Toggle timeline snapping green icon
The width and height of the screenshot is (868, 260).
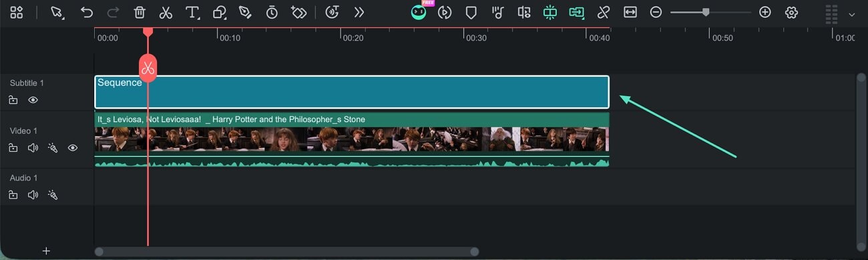coord(550,12)
